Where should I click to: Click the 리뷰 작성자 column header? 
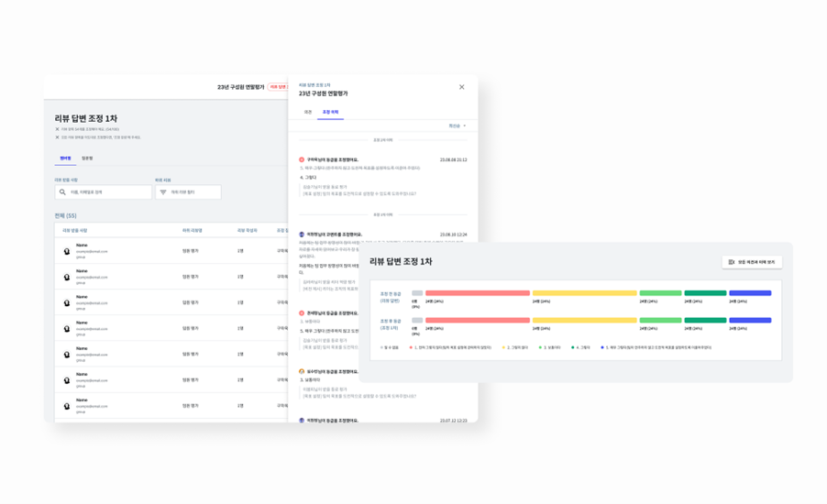pos(247,230)
